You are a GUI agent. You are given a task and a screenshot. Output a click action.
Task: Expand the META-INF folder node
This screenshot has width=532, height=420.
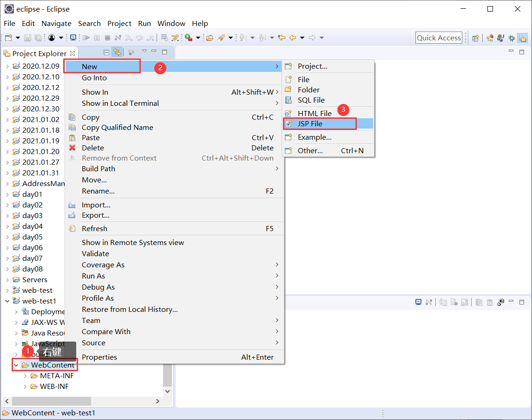pos(25,376)
